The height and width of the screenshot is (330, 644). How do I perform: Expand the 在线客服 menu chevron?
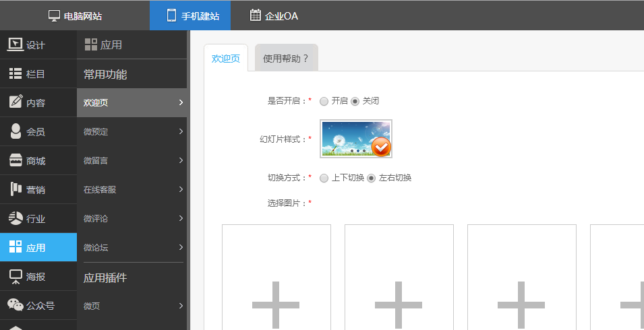point(181,189)
